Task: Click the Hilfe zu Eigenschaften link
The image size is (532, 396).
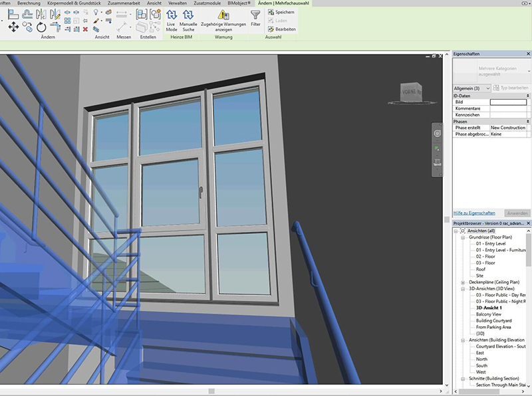Action: (474, 213)
